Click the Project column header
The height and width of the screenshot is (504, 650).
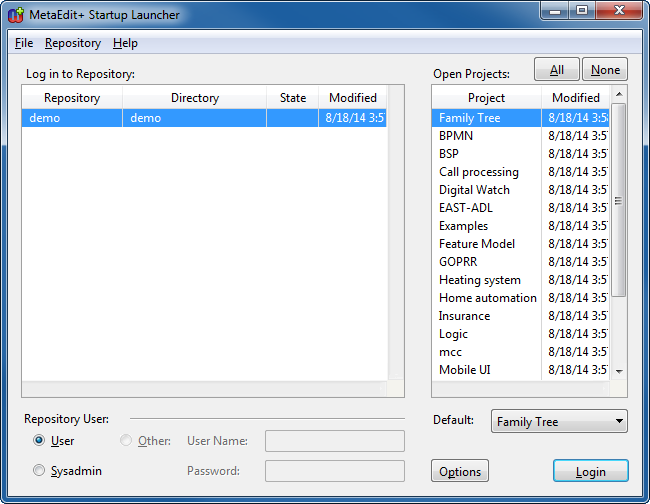(486, 98)
